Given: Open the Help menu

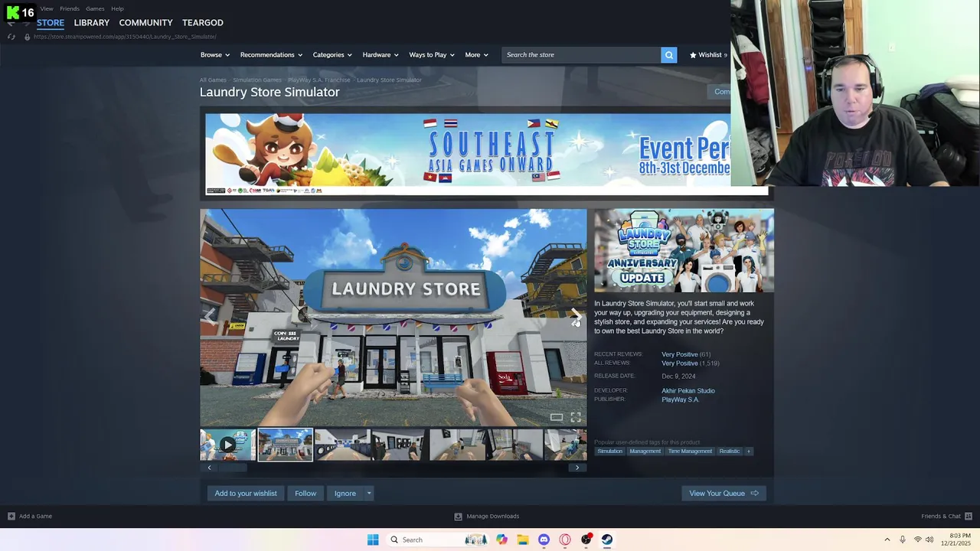Looking at the screenshot, I should [x=117, y=9].
